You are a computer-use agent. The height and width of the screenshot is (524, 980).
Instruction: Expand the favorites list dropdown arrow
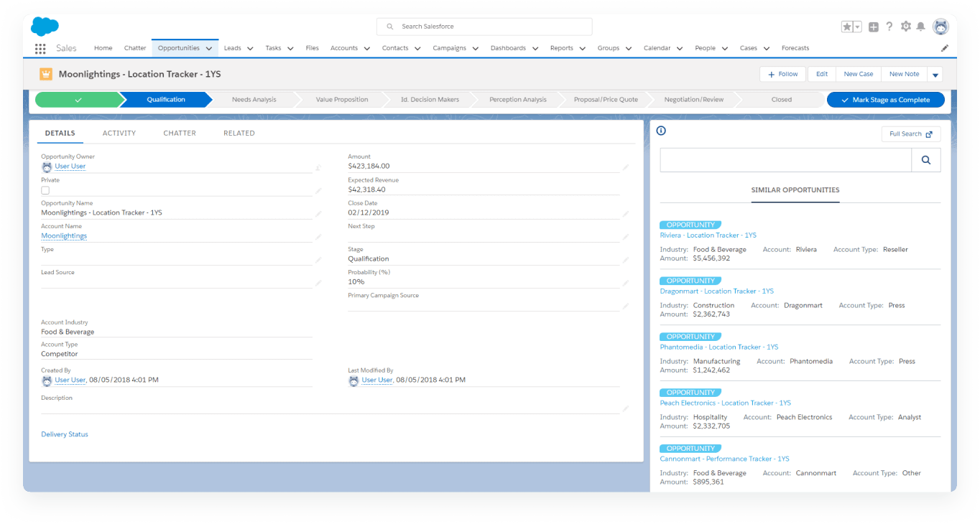click(x=857, y=27)
